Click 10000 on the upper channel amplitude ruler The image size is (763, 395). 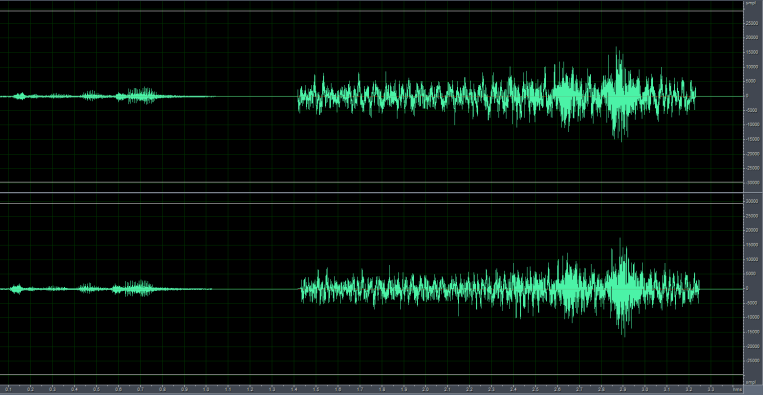(x=752, y=67)
